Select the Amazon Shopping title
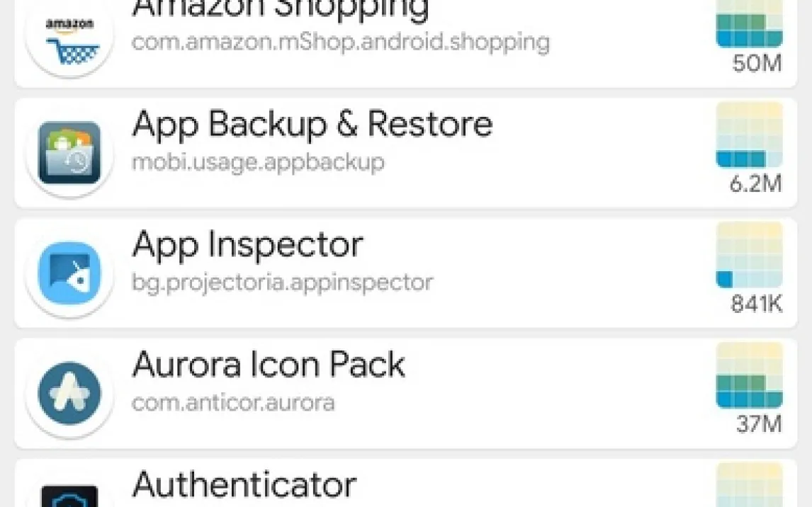This screenshot has height=507, width=812. click(x=281, y=8)
